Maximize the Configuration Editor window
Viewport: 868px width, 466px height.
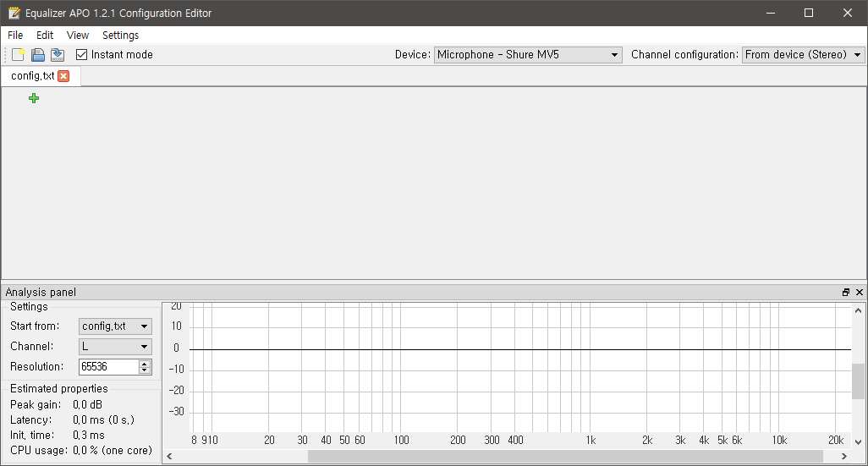click(x=809, y=13)
